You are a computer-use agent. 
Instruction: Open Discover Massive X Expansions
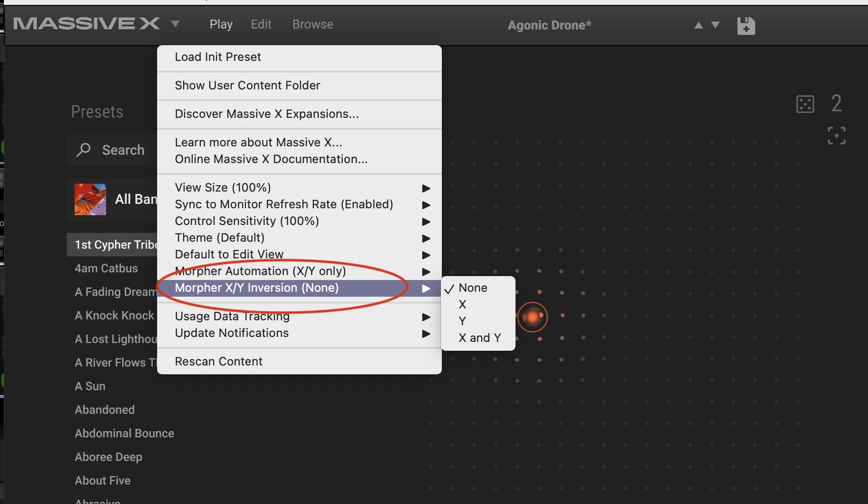click(x=299, y=114)
